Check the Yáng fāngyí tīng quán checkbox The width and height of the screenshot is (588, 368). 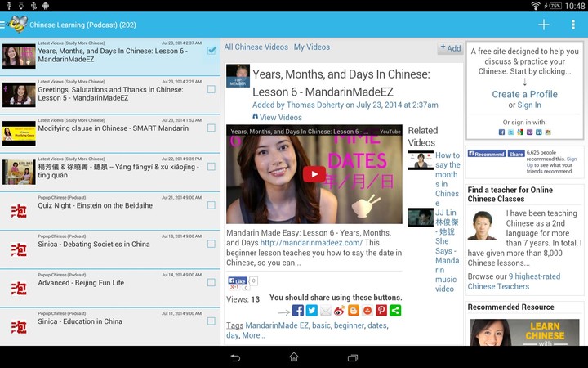coord(212,166)
